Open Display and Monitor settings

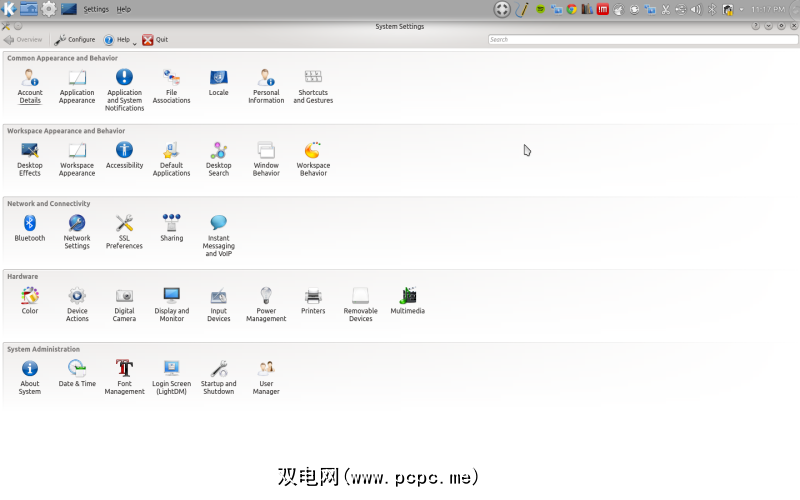click(171, 305)
